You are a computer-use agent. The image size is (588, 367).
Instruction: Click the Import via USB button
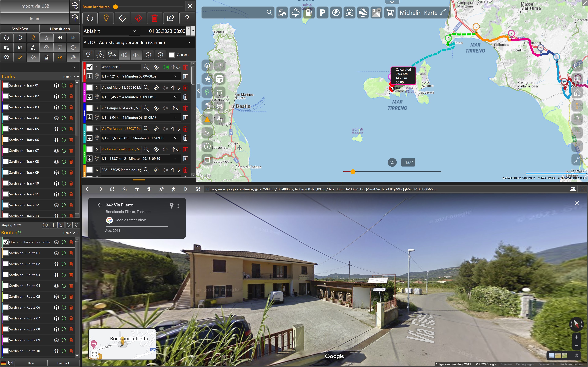point(35,6)
